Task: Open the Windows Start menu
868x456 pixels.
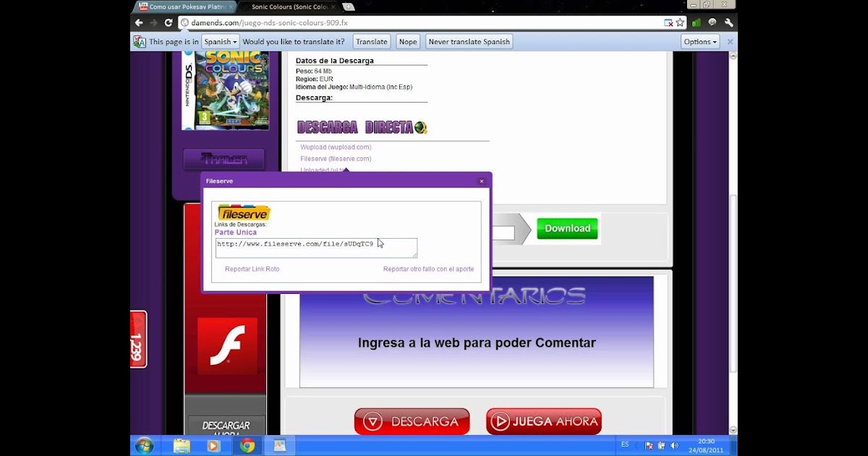Action: [144, 445]
